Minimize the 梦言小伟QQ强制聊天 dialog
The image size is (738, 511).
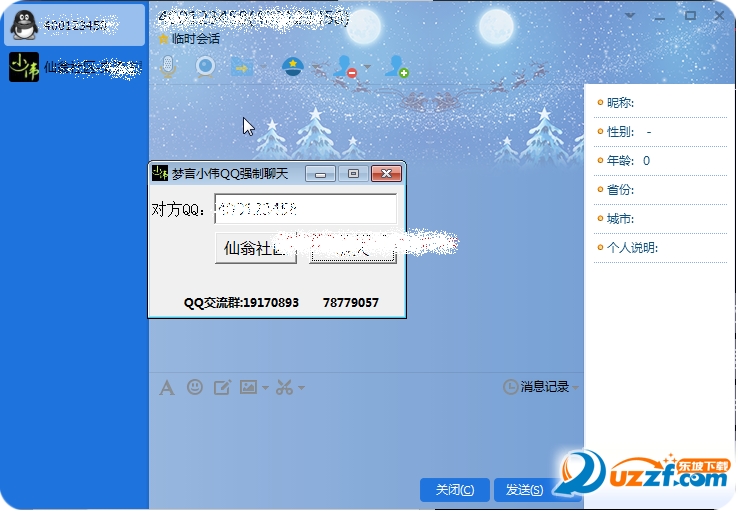click(321, 174)
